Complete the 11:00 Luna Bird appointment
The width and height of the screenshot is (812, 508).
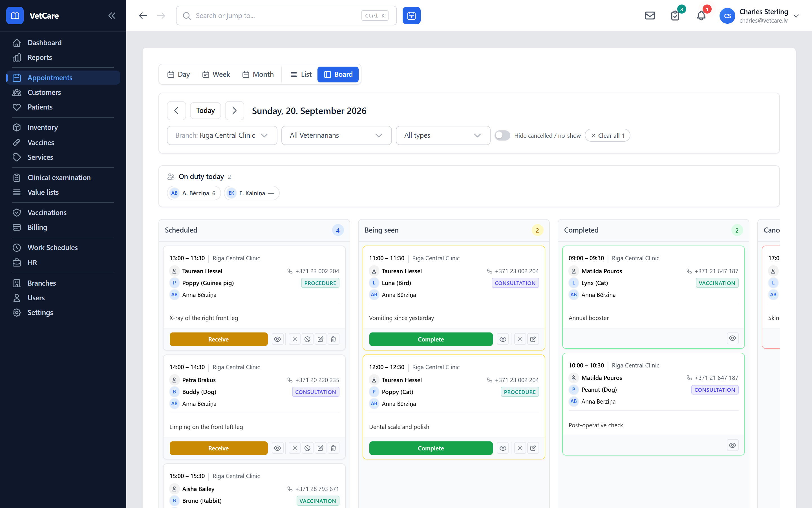click(x=431, y=339)
